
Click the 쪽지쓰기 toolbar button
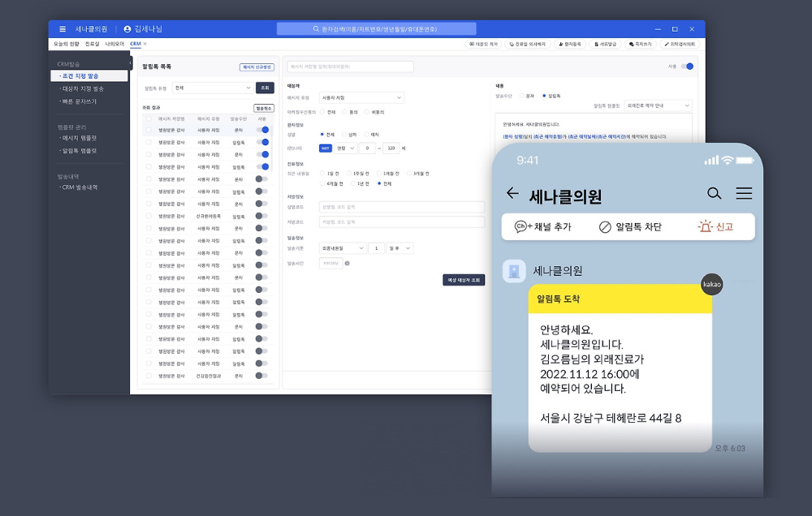(x=640, y=44)
